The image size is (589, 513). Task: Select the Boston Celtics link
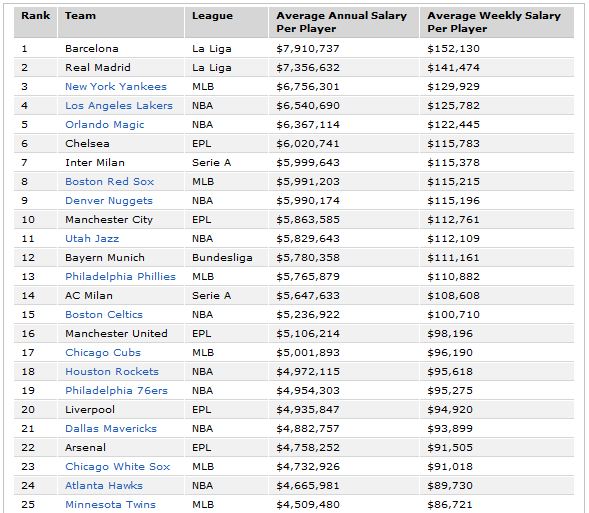coord(104,314)
